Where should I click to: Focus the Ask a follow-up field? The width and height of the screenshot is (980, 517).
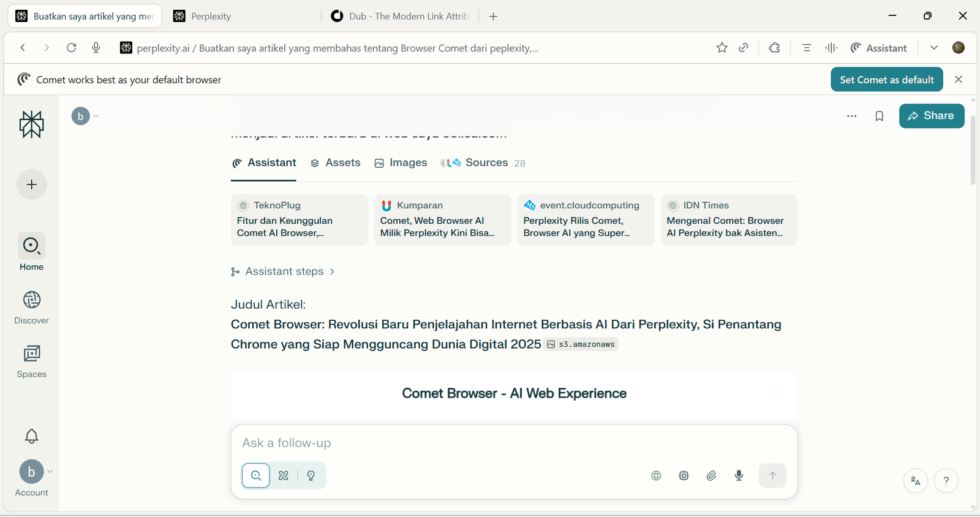click(x=514, y=443)
